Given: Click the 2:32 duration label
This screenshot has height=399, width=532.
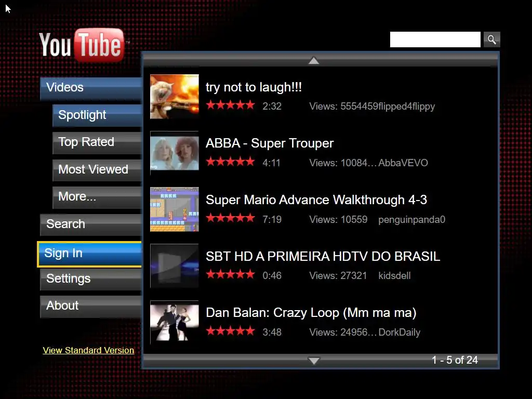Looking at the screenshot, I should 272,106.
